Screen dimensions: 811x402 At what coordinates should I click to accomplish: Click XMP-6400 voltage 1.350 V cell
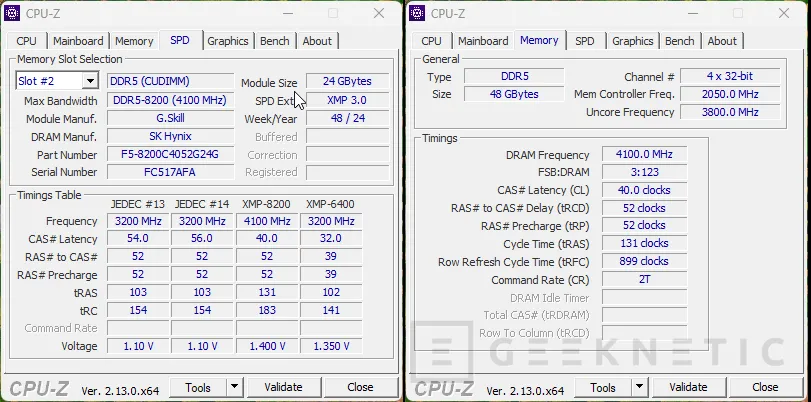click(331, 346)
